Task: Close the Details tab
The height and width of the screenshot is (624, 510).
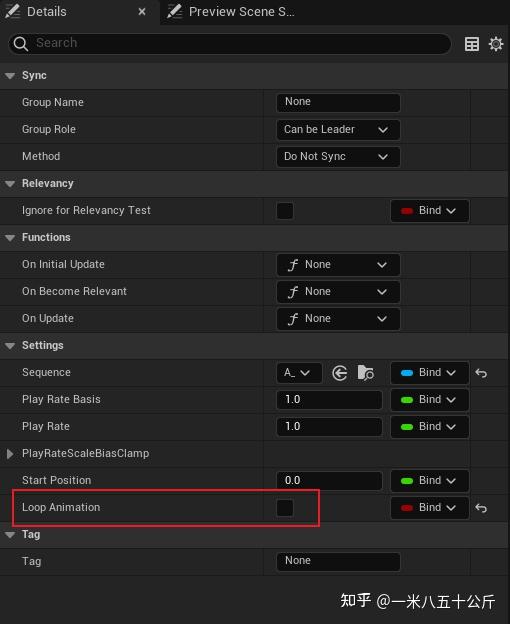Action: coord(142,12)
